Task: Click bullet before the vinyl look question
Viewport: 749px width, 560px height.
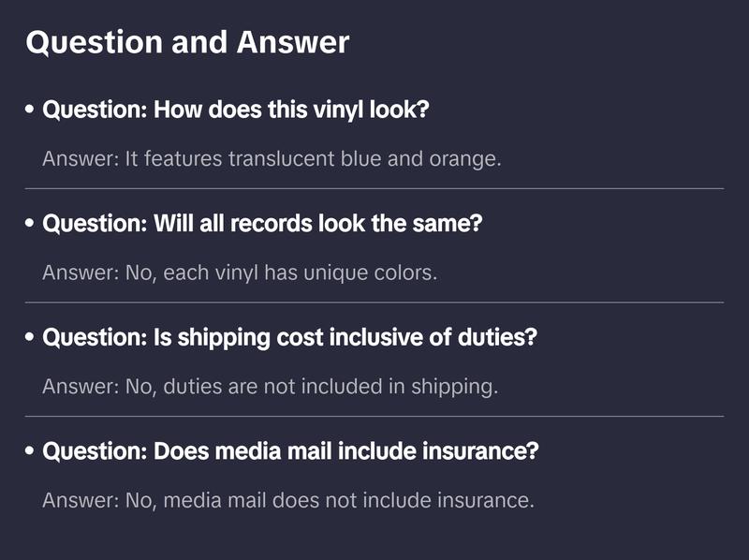Action: 31,111
